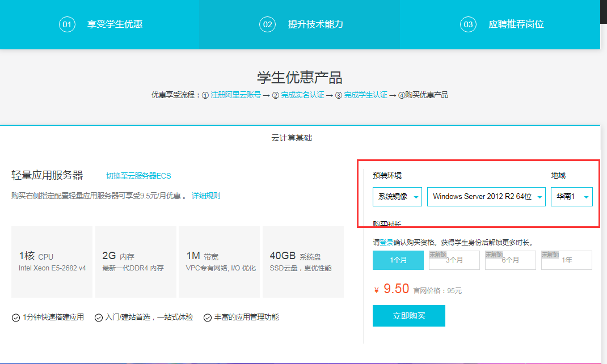Click the circled 01 step icon
607x364 pixels.
click(x=67, y=24)
